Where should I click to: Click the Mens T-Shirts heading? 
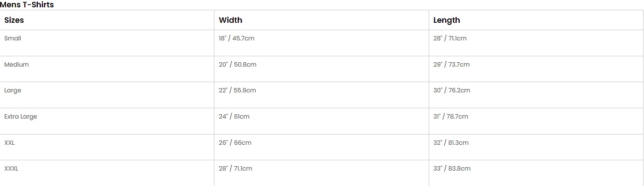27,5
